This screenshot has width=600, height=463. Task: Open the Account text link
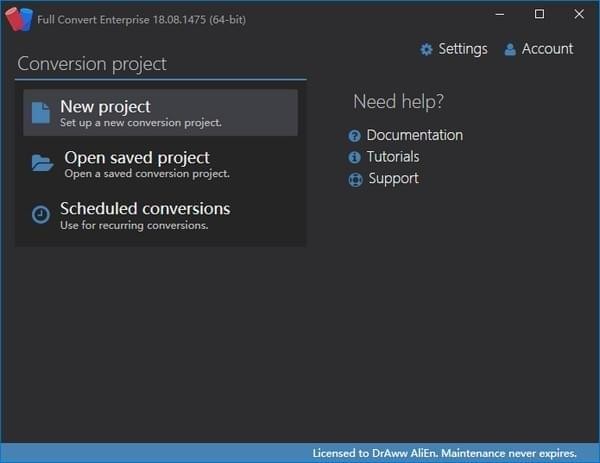(548, 49)
